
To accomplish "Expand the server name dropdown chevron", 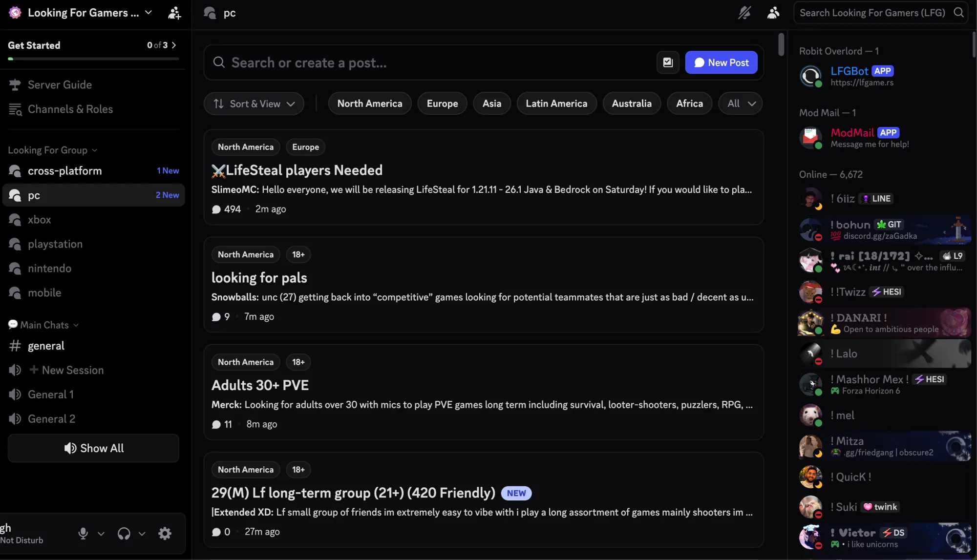I will coord(149,12).
